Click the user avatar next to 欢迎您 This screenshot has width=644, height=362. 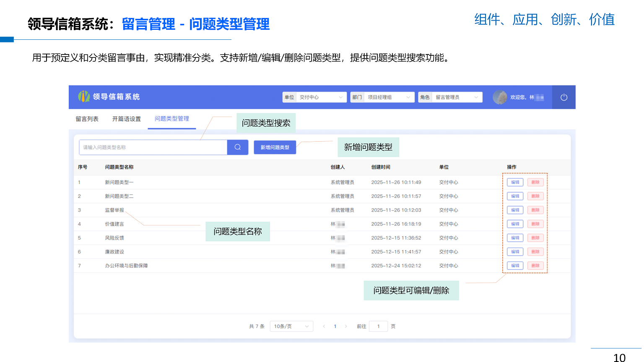(500, 97)
